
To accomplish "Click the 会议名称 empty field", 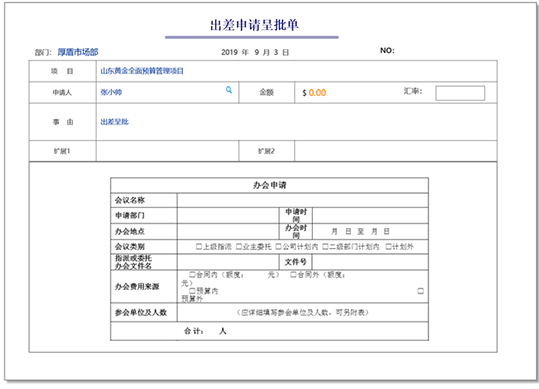I will pyautogui.click(x=302, y=200).
